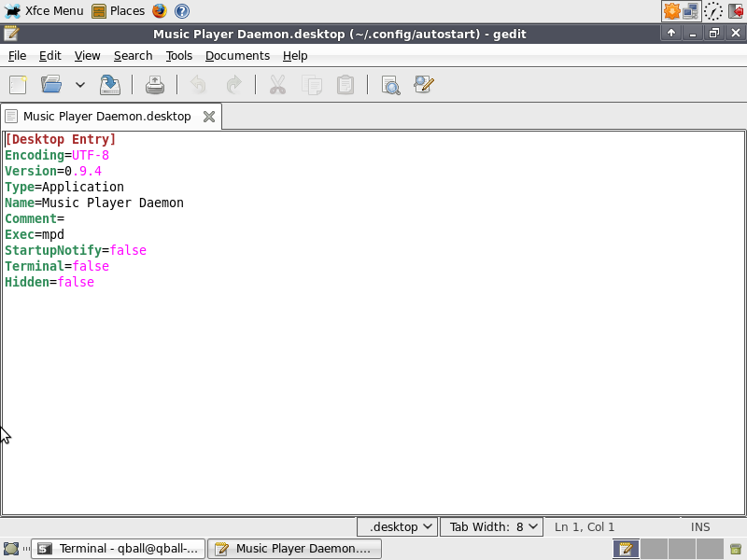Click StartupNotify=false line

coord(76,250)
